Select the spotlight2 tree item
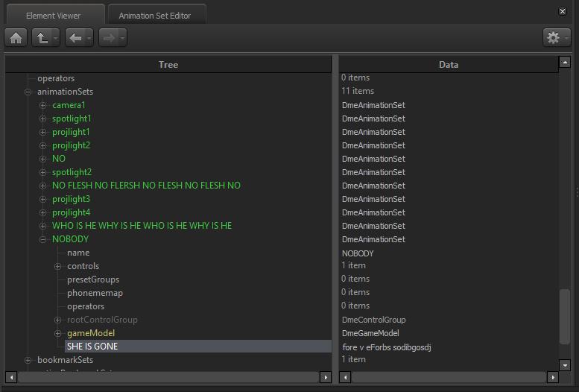This screenshot has width=579, height=392. (x=72, y=172)
